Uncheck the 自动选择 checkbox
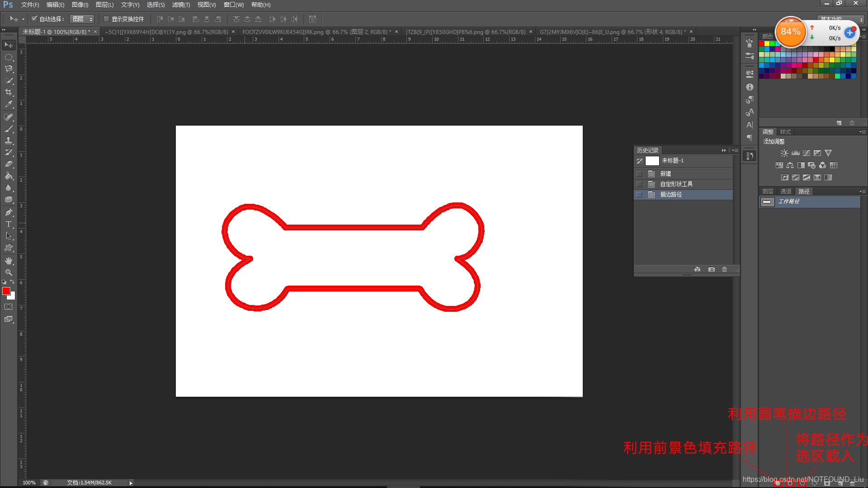 click(x=34, y=19)
